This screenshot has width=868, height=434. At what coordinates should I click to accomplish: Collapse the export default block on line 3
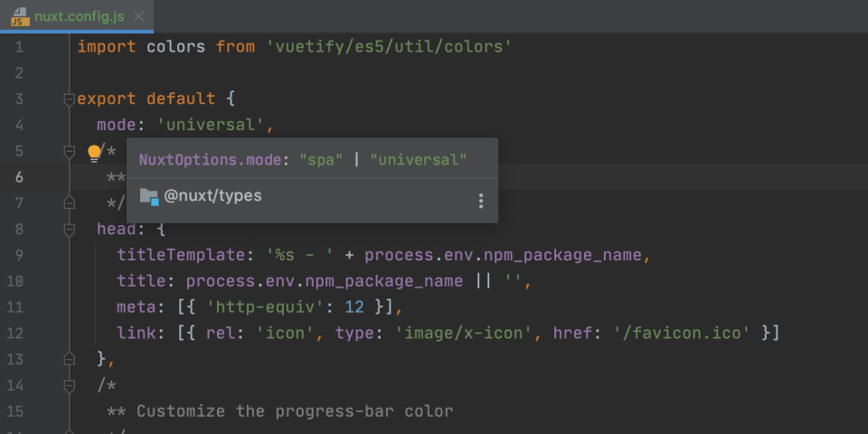coord(69,99)
